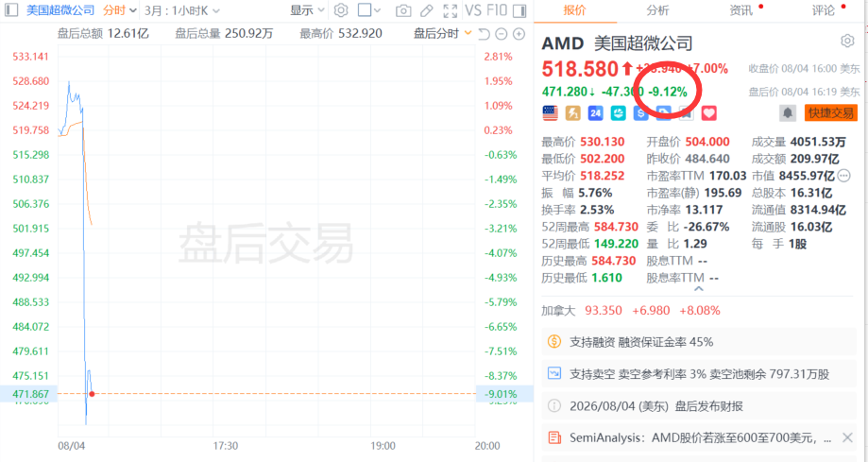Viewport: 868px width, 462px height.
Task: Click the camera screenshot icon in chart toolbar
Action: pyautogui.click(x=403, y=10)
